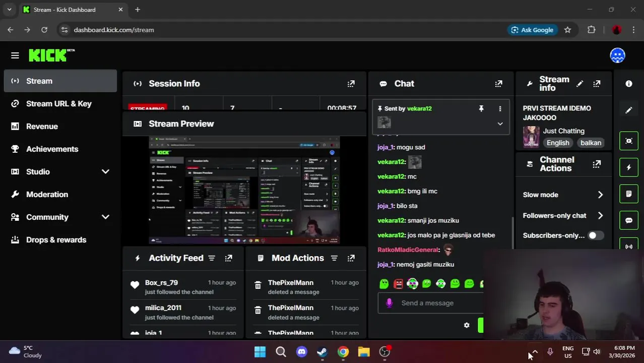
Task: Toggle Subscribers-only chat switch
Action: tap(595, 235)
